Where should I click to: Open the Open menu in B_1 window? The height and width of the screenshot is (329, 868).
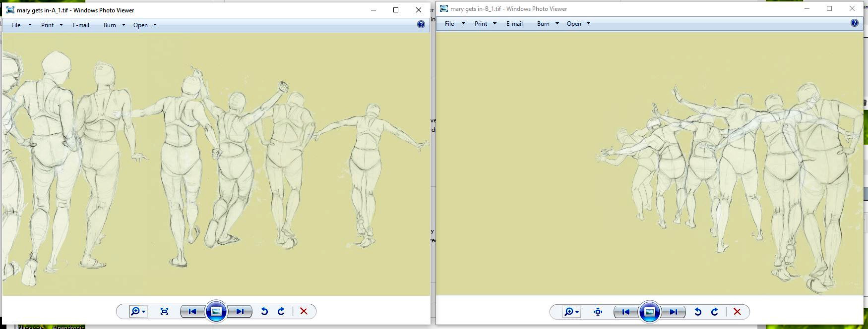click(578, 24)
